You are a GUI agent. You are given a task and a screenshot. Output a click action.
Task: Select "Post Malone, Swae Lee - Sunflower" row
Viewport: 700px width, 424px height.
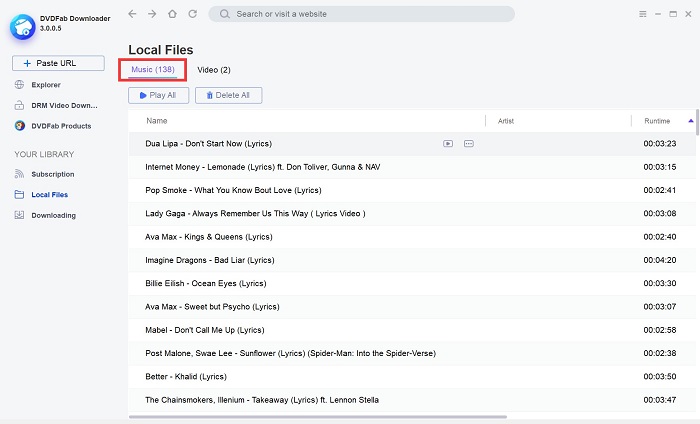pos(412,353)
